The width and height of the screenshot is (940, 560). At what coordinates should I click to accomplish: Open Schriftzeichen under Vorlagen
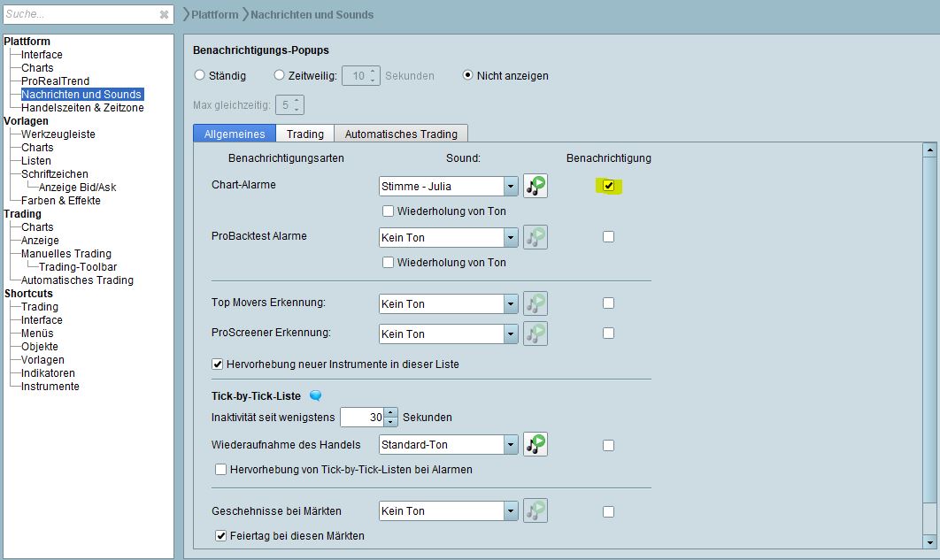click(x=55, y=173)
